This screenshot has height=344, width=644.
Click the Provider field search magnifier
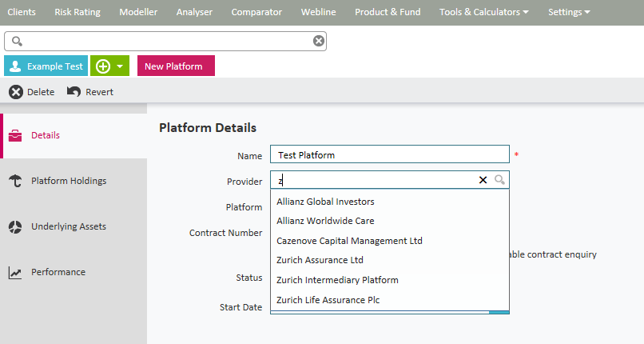[499, 180]
